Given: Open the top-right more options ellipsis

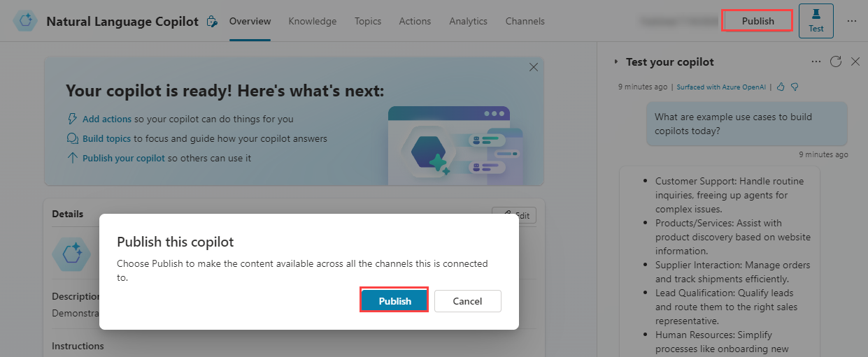Looking at the screenshot, I should 851,21.
